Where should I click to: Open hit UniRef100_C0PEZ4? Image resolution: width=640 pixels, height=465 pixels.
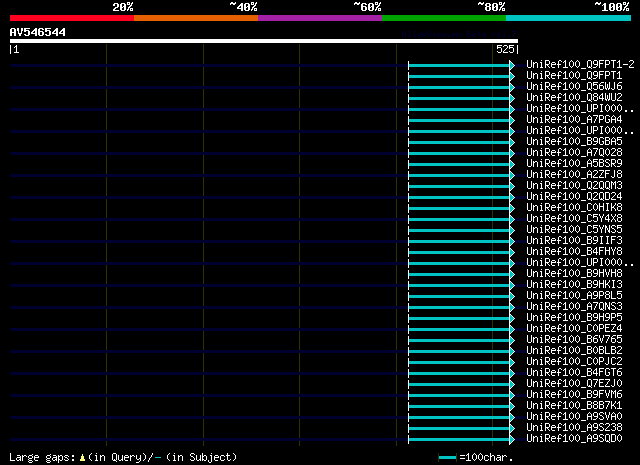(x=574, y=329)
